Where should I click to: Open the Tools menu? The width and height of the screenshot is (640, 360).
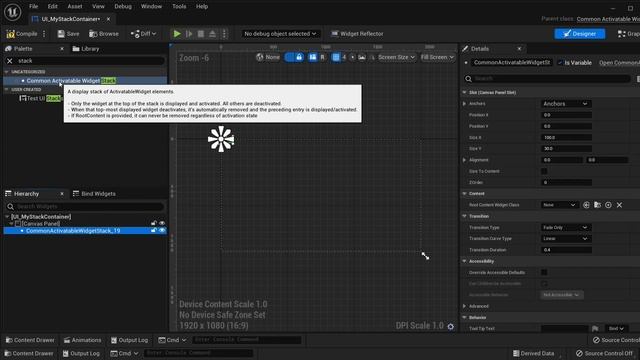point(179,7)
